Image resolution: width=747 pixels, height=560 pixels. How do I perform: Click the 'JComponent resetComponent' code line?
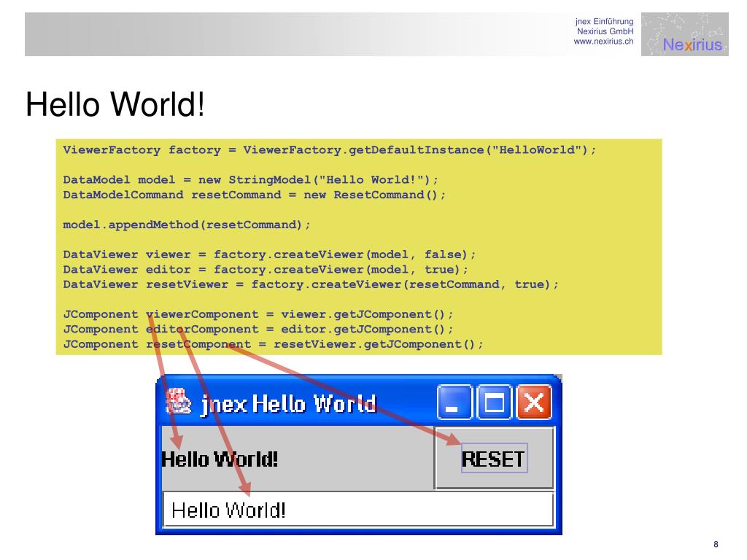click(273, 344)
